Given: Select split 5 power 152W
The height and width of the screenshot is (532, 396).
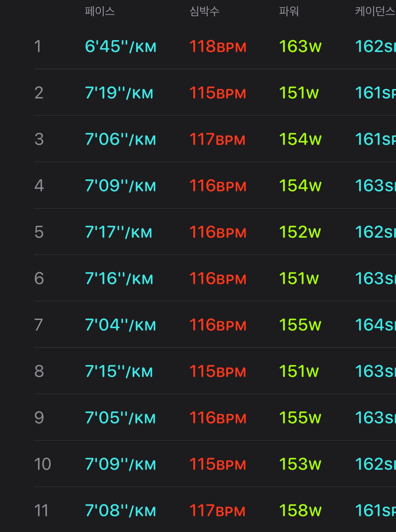Looking at the screenshot, I should click(300, 232).
